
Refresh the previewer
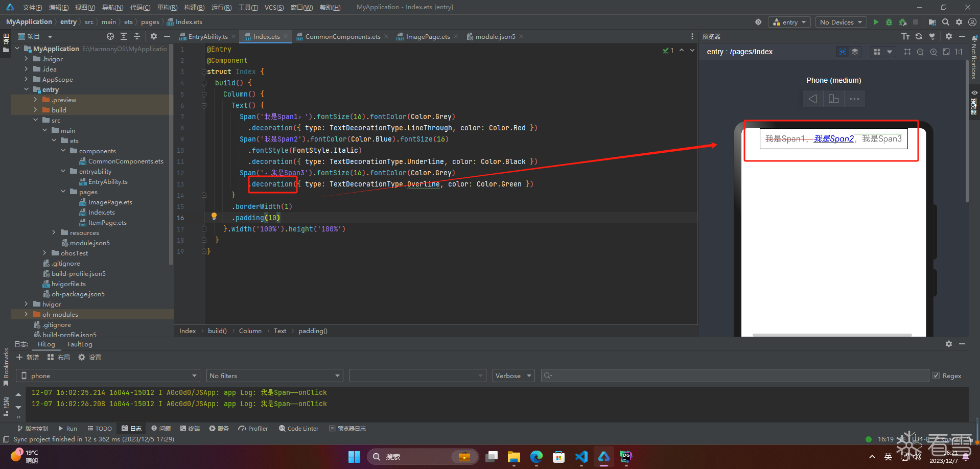click(919, 36)
